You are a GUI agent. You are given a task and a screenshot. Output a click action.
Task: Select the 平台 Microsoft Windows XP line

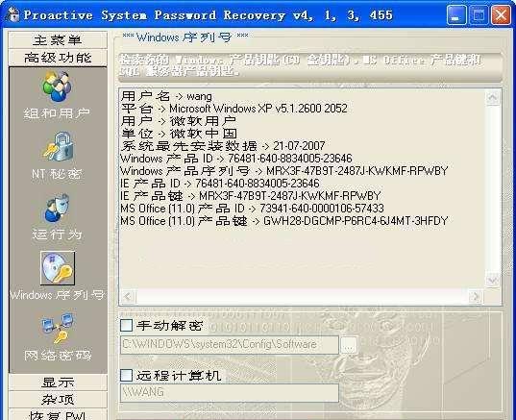pyautogui.click(x=233, y=109)
